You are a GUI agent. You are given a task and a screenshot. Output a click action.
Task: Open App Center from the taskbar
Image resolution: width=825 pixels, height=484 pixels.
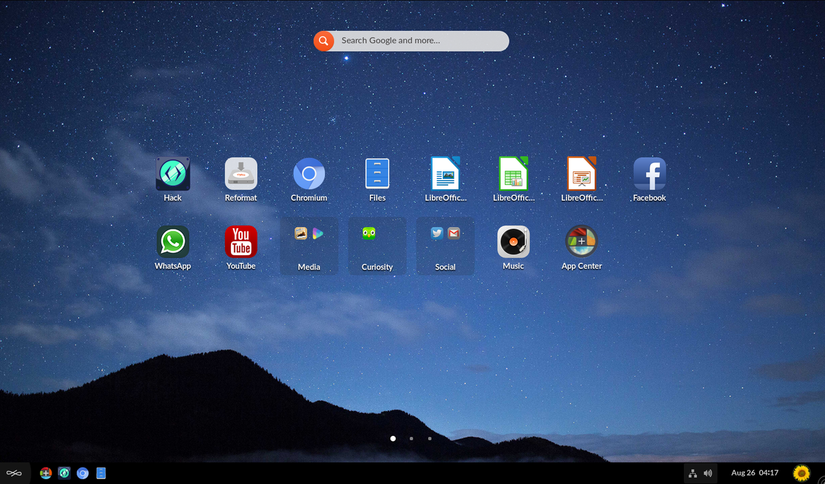tap(46, 473)
